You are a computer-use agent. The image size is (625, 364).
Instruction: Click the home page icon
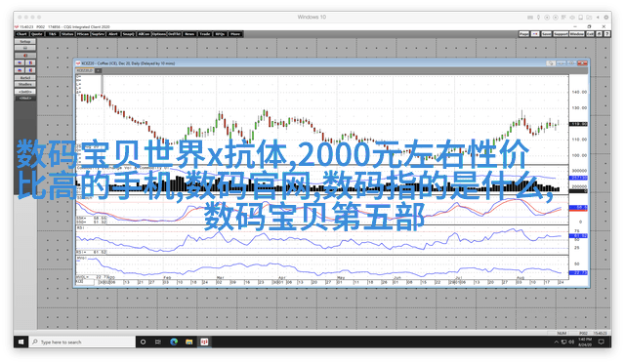coord(599,34)
